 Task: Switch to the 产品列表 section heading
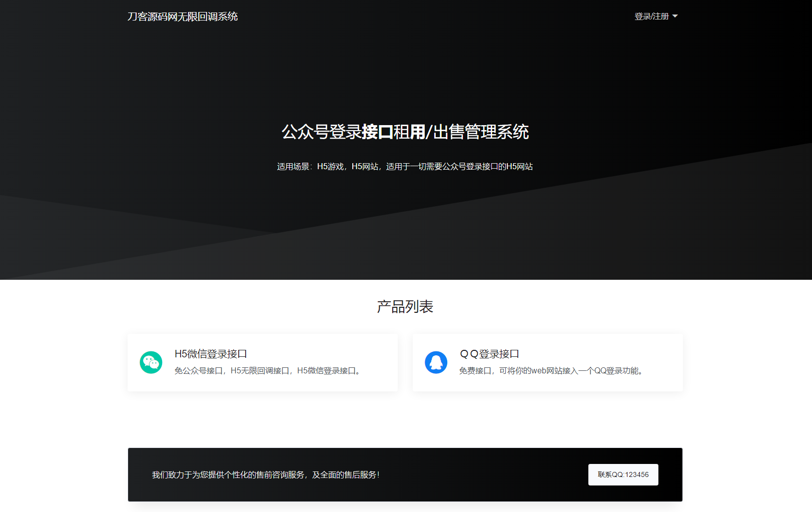click(405, 306)
